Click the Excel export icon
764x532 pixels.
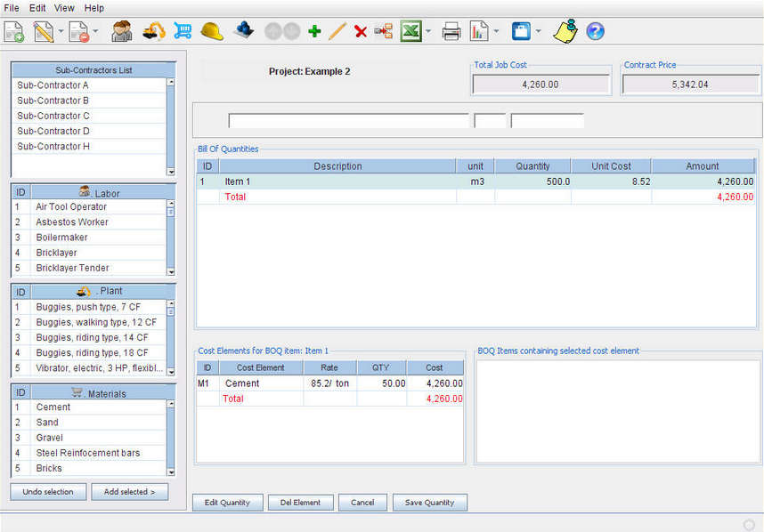coord(411,32)
